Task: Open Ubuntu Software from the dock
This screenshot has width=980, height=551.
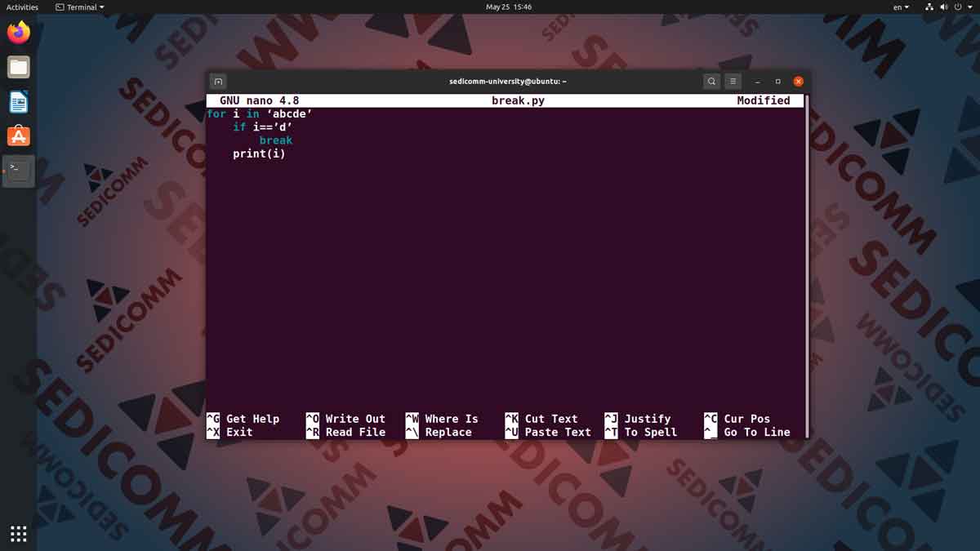Action: click(18, 136)
